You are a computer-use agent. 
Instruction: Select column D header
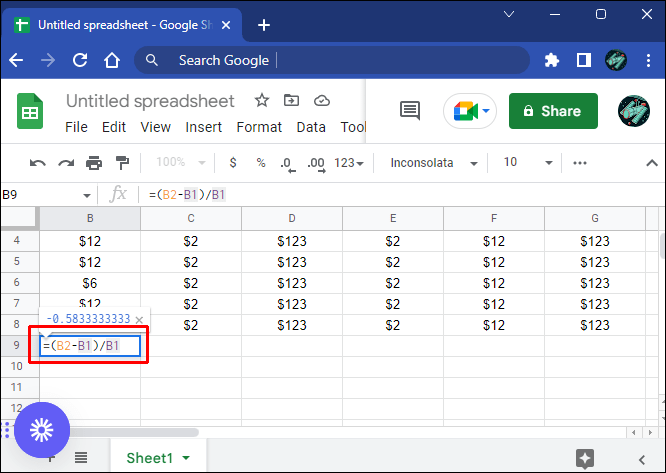click(292, 218)
